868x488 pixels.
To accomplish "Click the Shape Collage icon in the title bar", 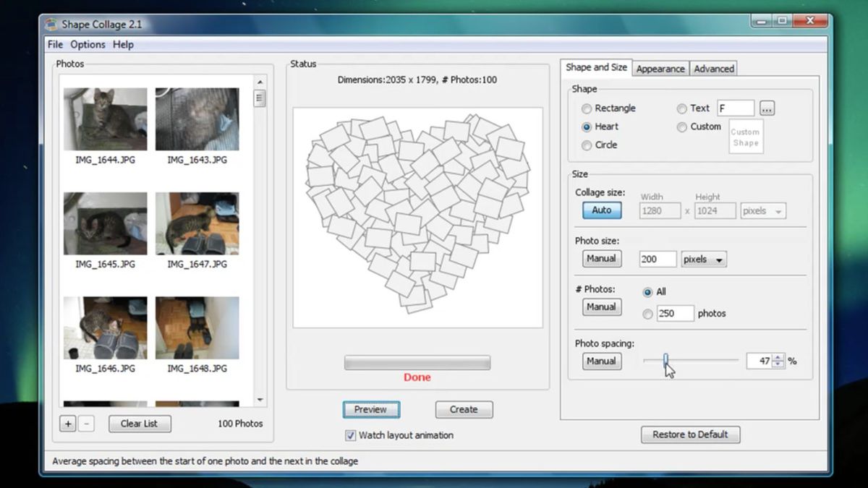I will coord(50,23).
